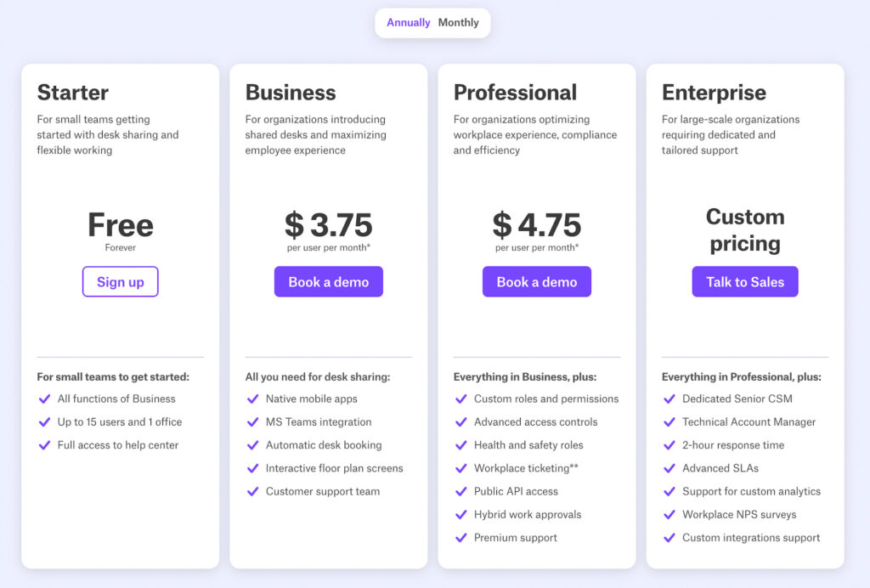Book a demo for the Business plan

329,281
